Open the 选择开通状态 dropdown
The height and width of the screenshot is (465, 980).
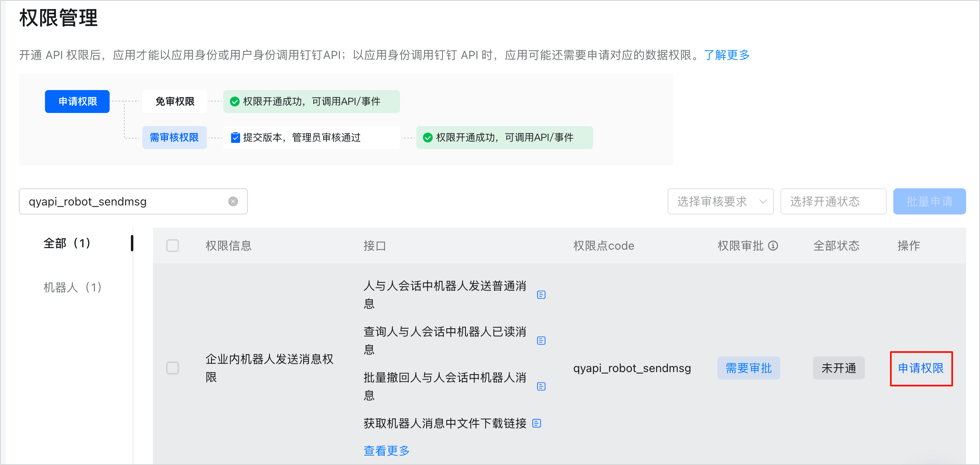[833, 201]
